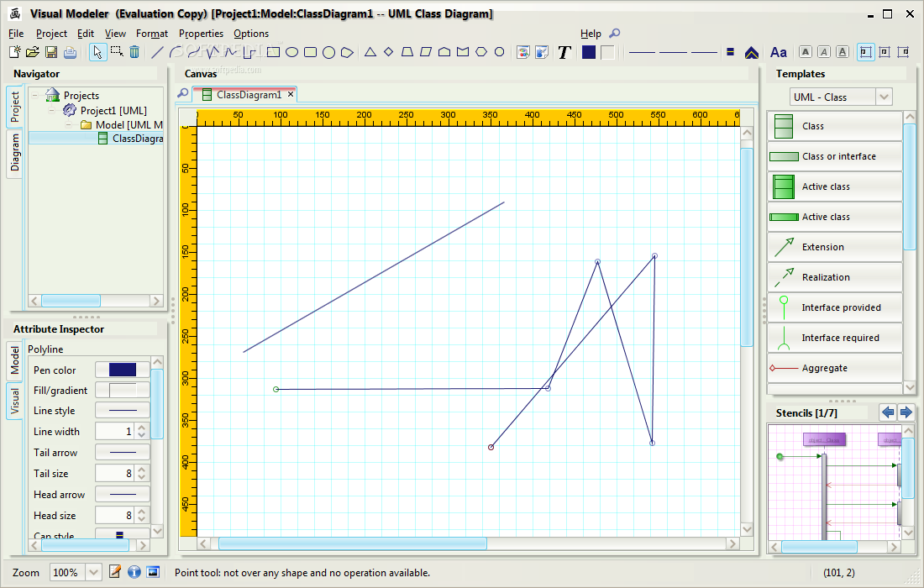The image size is (924, 588).
Task: Select the rounded rectangle shape tool
Action: [x=310, y=52]
